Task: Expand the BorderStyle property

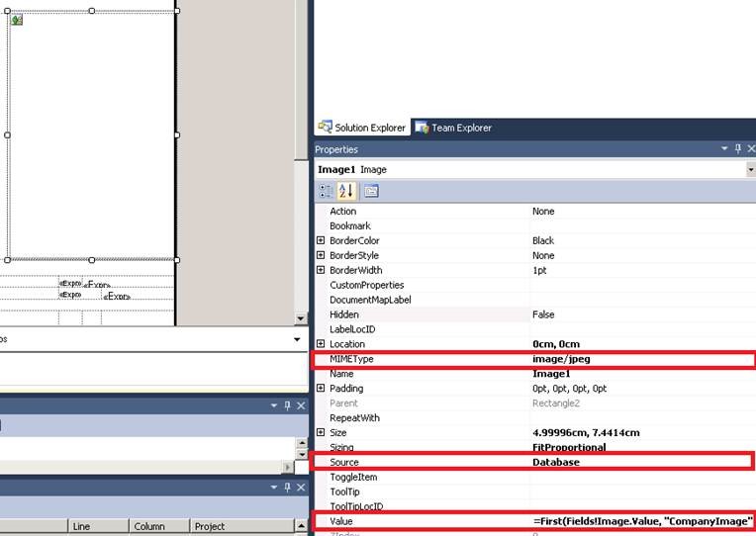Action: pos(321,255)
